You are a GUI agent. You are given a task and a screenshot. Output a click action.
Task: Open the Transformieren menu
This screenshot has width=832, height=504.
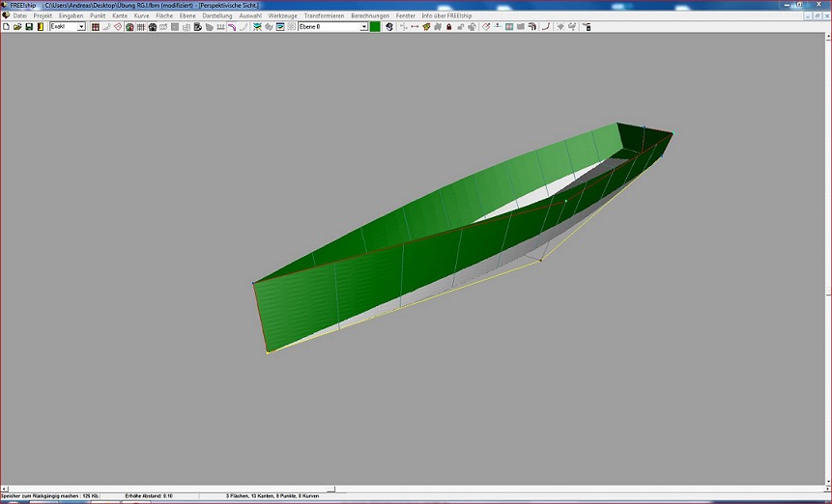coord(324,16)
